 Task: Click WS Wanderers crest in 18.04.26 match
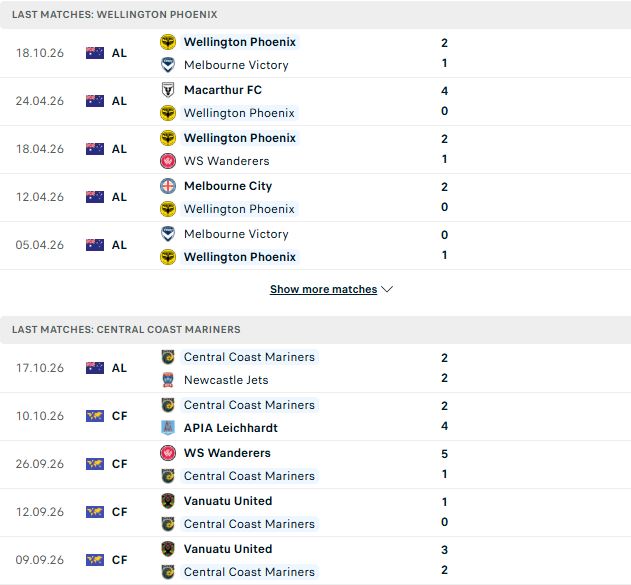[x=168, y=161]
